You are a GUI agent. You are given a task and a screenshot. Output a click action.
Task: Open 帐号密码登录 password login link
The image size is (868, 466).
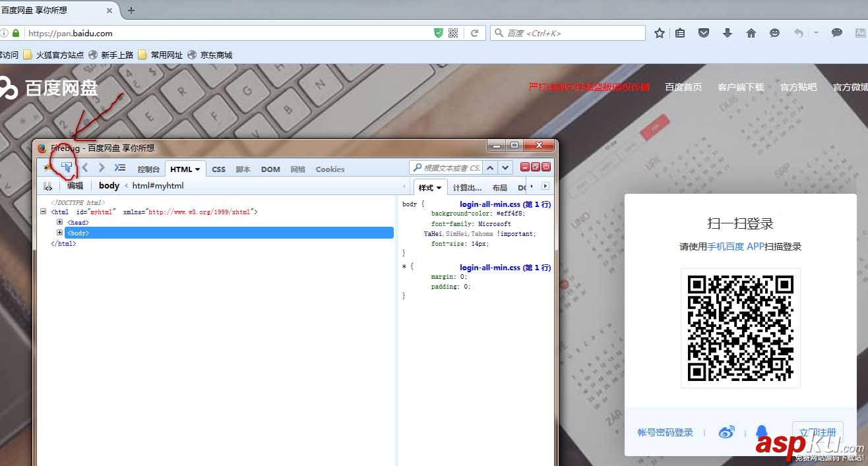665,432
